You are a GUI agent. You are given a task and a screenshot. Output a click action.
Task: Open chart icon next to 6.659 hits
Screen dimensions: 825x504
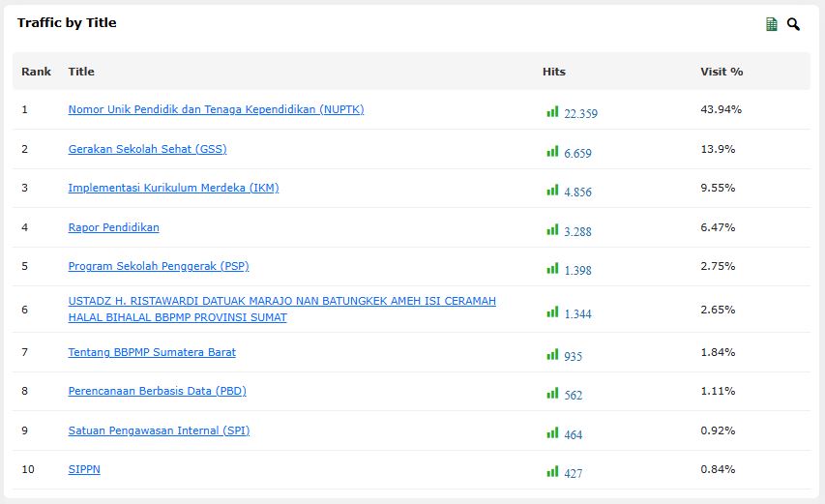[552, 152]
